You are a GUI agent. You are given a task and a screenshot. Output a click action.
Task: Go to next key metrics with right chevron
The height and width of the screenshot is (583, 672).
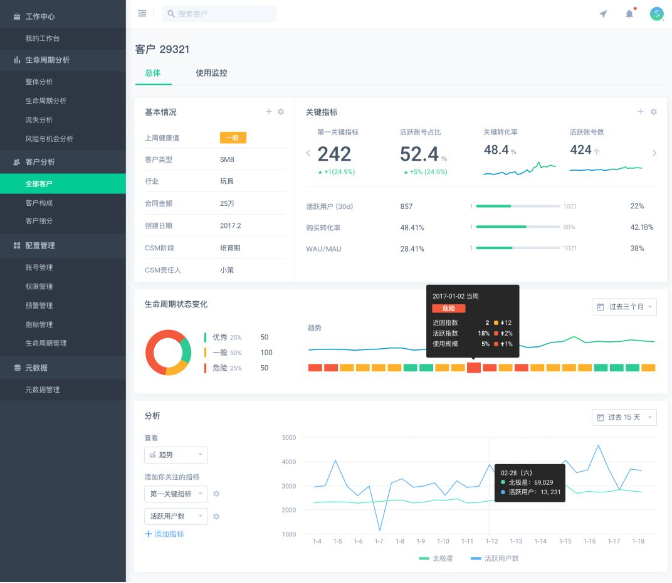pos(654,153)
